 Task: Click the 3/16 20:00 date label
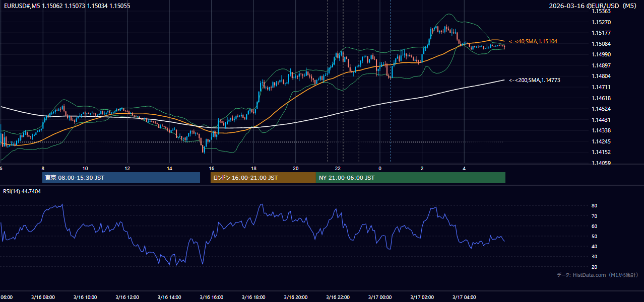pos(296,297)
